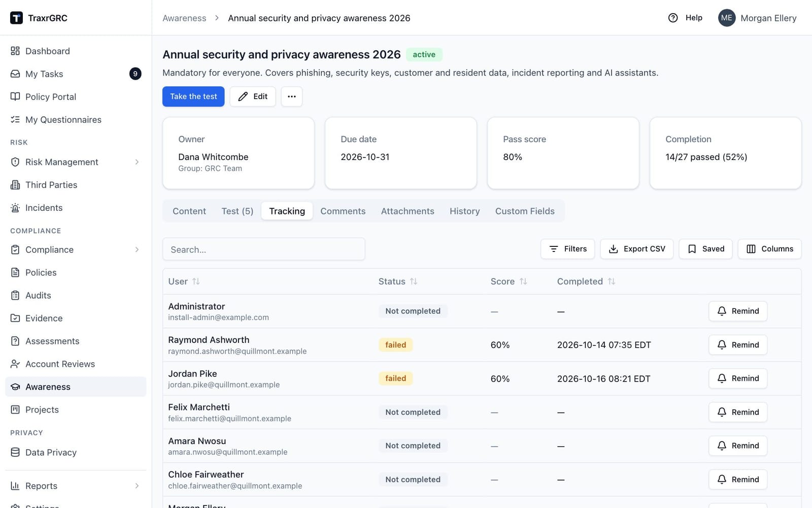Open the Filters panel

coord(567,249)
